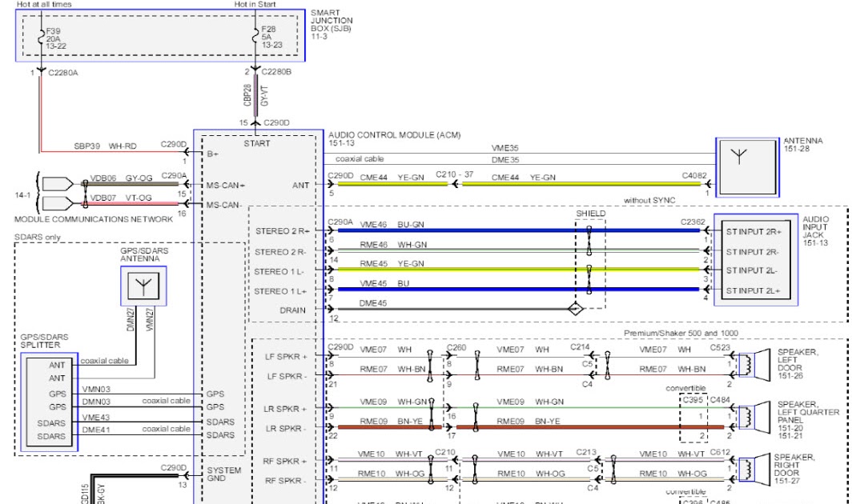The width and height of the screenshot is (864, 504).
Task: Click the 'STEREO 2 R-' pin label
Action: tap(280, 252)
